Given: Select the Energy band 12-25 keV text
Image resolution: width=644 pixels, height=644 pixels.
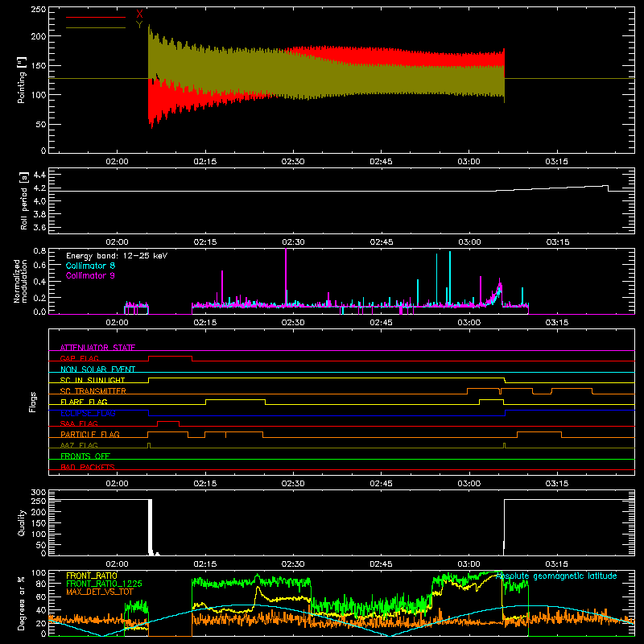Looking at the screenshot, I should pyautogui.click(x=117, y=256).
